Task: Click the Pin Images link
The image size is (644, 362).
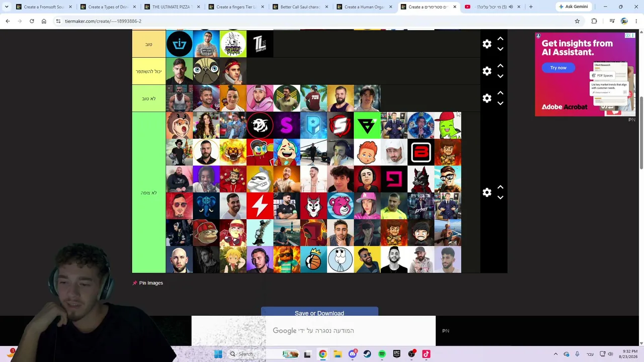Action: (x=151, y=283)
